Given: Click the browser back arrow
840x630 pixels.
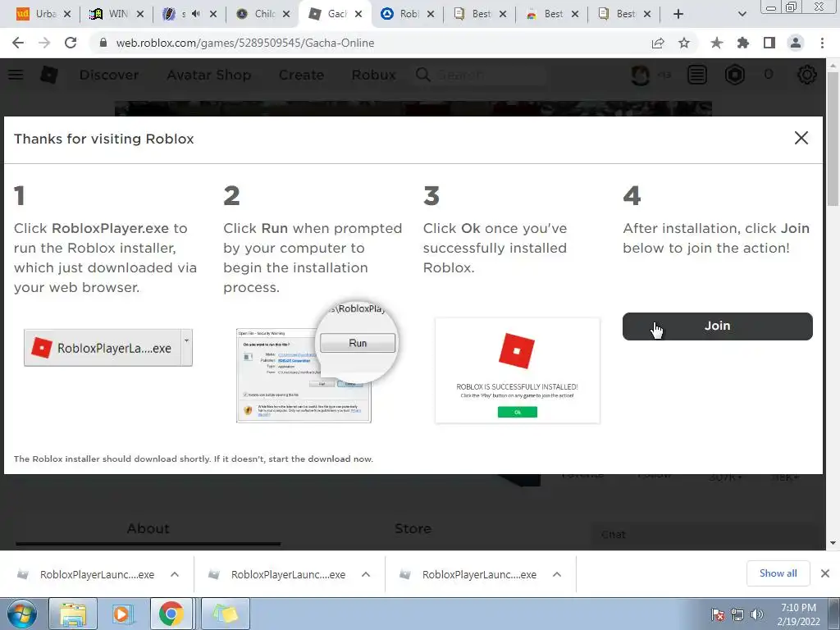Looking at the screenshot, I should [18, 43].
